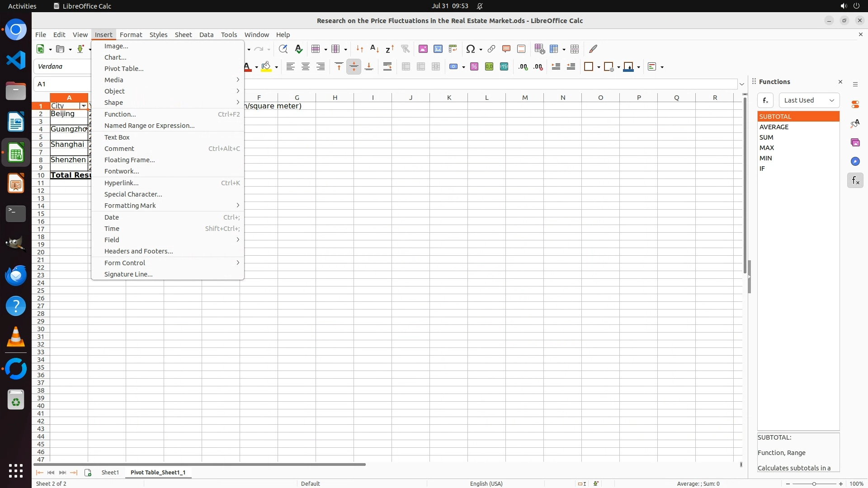Viewport: 868px width, 488px height.
Task: Toggle Align Left button
Action: (290, 67)
